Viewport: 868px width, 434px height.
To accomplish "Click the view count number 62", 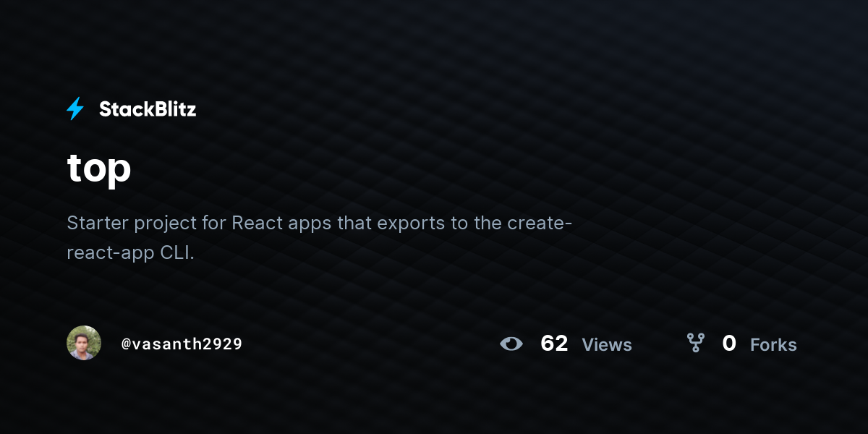I will click(554, 344).
